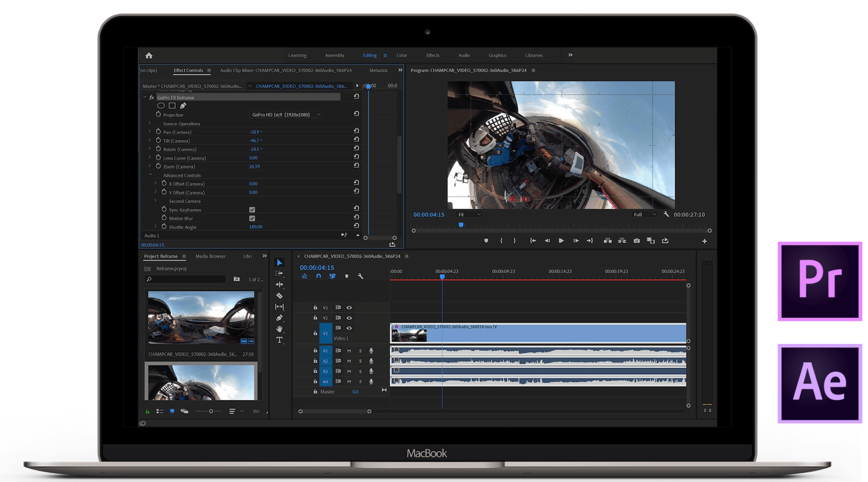
Task: Mute the A1 audio track
Action: coord(349,351)
